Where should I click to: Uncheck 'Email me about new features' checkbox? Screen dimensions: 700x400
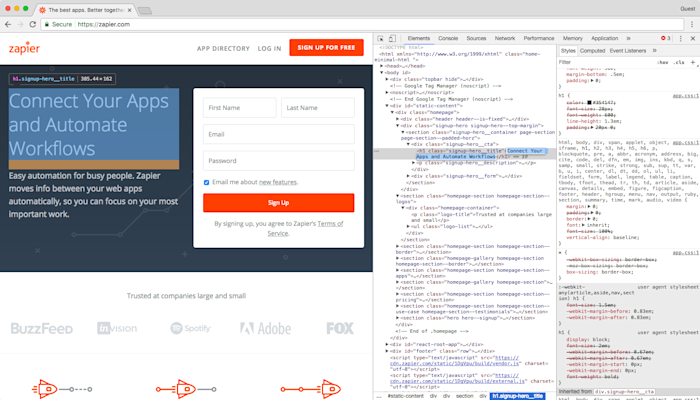pos(206,182)
